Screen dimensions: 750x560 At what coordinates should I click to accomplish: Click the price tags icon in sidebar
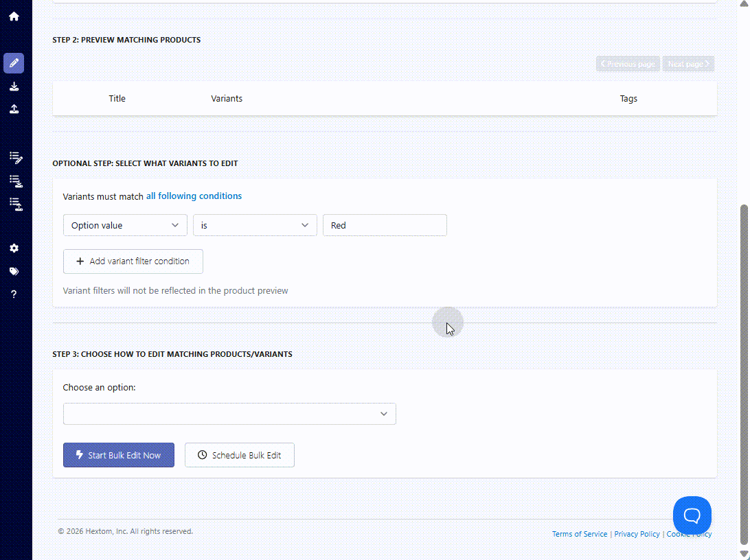tap(14, 271)
